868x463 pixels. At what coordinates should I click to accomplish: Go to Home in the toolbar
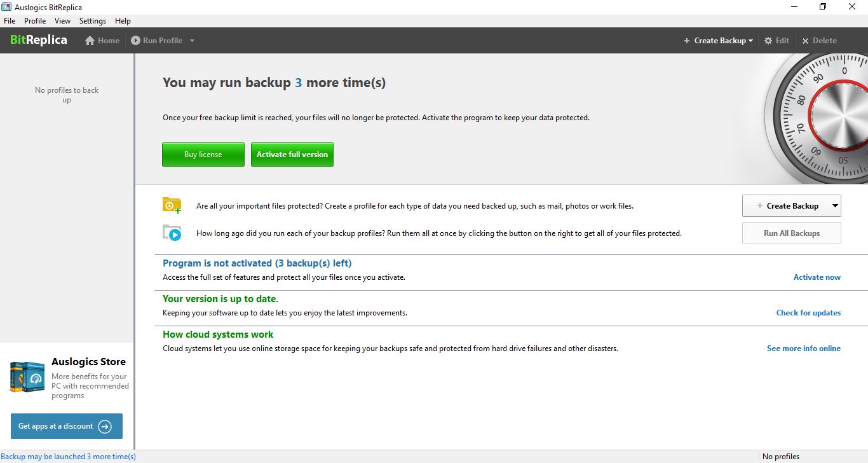[x=102, y=40]
